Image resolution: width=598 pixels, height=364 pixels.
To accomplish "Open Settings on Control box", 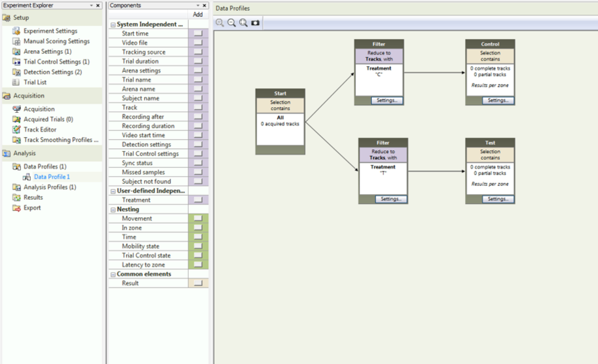I will pyautogui.click(x=498, y=101).
